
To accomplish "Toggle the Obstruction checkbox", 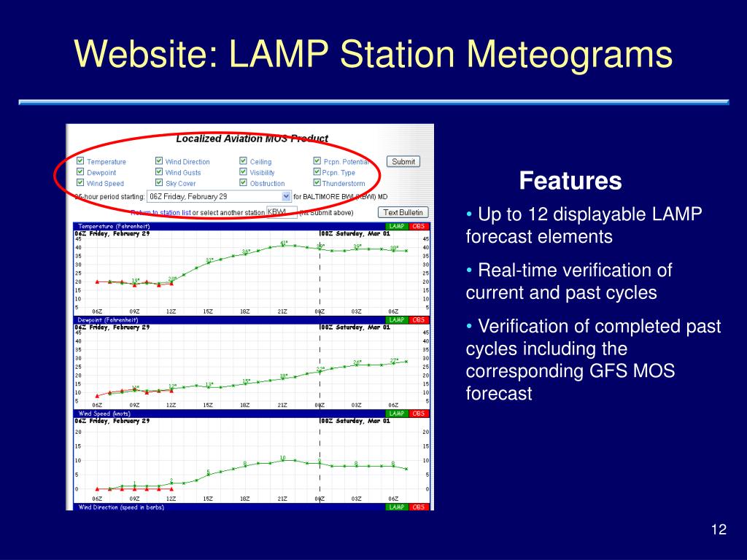I will [243, 183].
